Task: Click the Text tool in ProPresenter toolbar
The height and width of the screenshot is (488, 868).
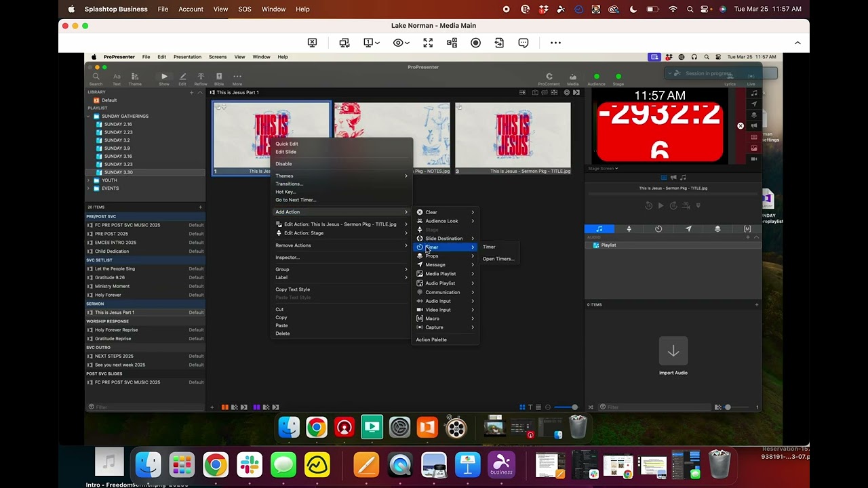Action: point(117,79)
